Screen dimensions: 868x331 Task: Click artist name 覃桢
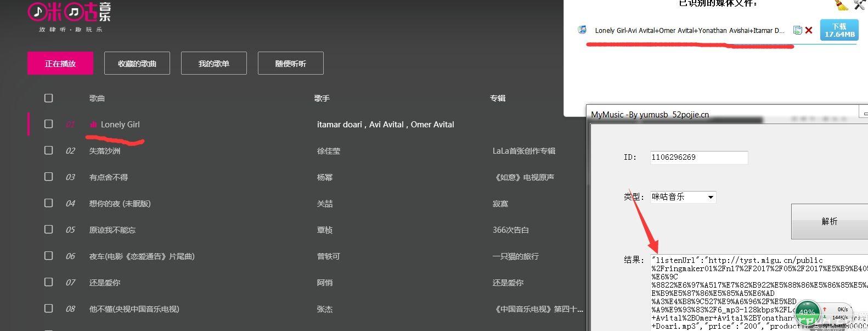tap(325, 230)
